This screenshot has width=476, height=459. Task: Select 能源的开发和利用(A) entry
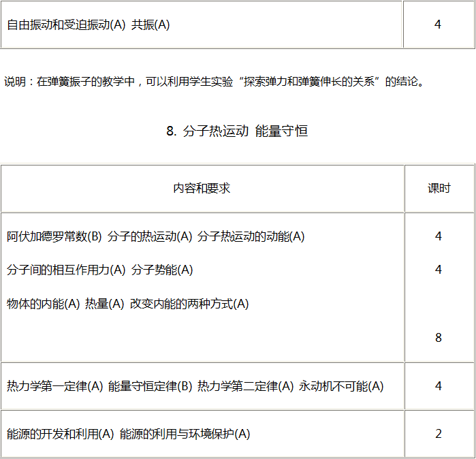pos(61,434)
